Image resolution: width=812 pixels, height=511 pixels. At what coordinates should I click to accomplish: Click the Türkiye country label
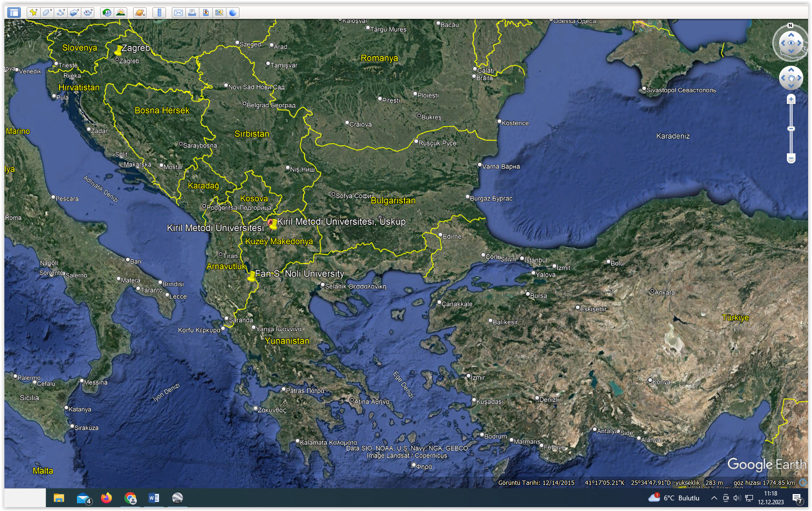736,318
